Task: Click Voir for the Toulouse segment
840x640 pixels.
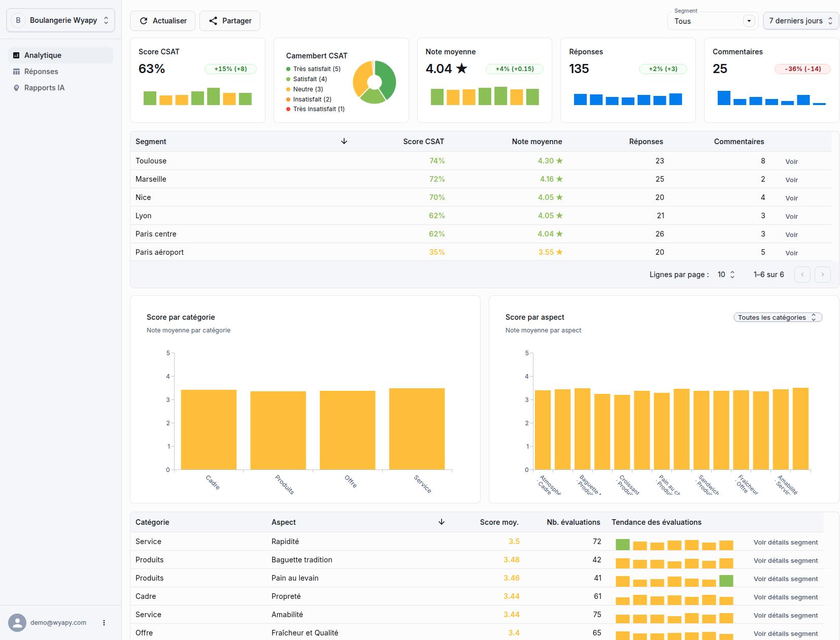Action: pyautogui.click(x=791, y=161)
